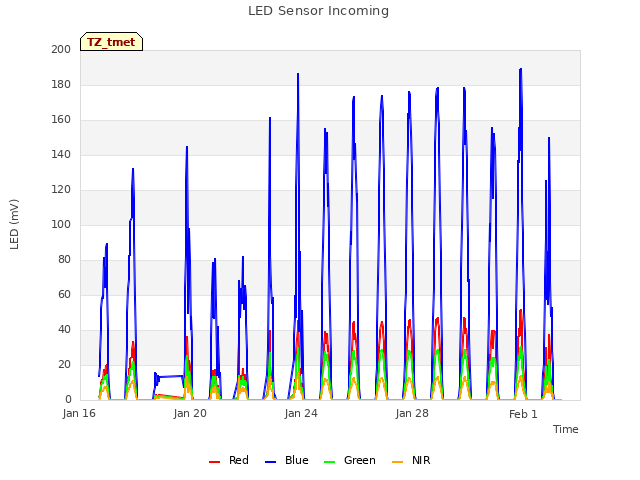The width and height of the screenshot is (640, 480).
Task: Click the 140 y-axis tick label
Action: [x=61, y=155]
